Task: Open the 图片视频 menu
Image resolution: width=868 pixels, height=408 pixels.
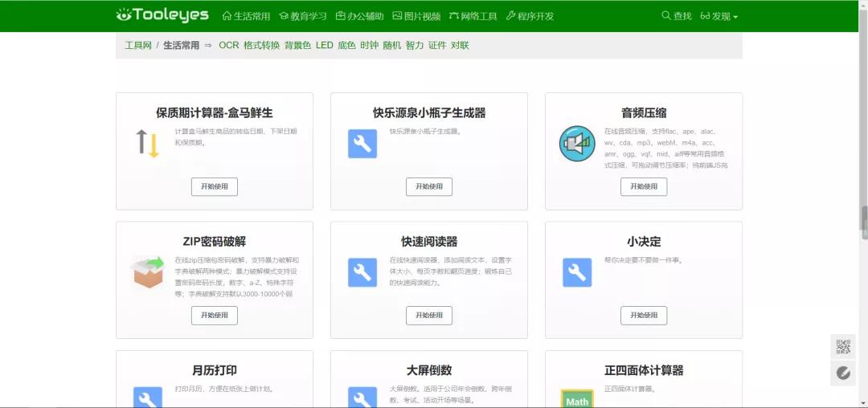Action: pos(416,16)
